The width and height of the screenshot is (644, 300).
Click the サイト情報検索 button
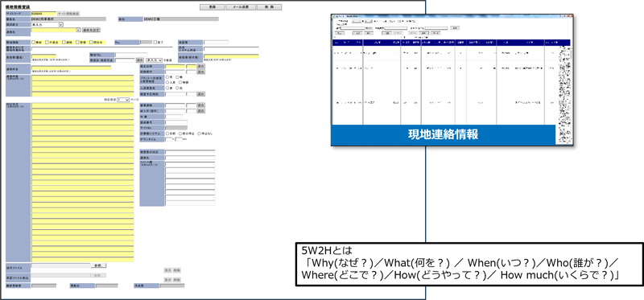point(68,14)
